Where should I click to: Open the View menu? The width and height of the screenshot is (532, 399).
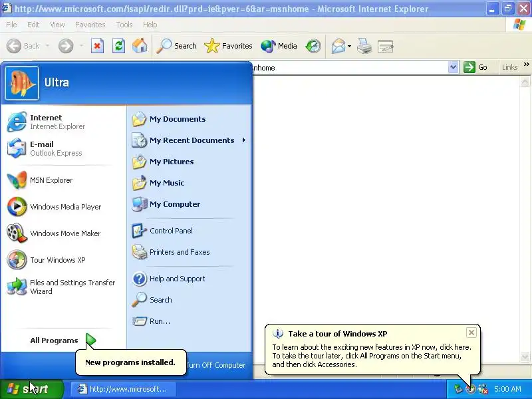click(57, 25)
